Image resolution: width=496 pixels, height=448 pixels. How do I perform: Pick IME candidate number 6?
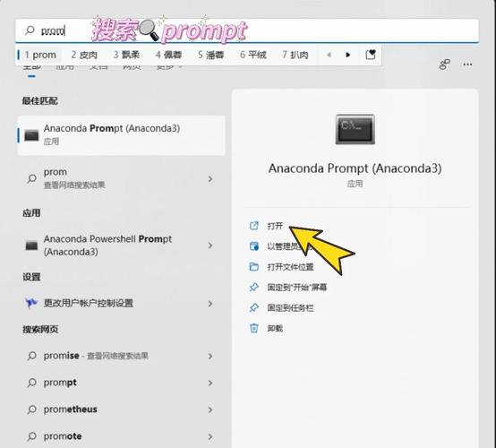253,55
